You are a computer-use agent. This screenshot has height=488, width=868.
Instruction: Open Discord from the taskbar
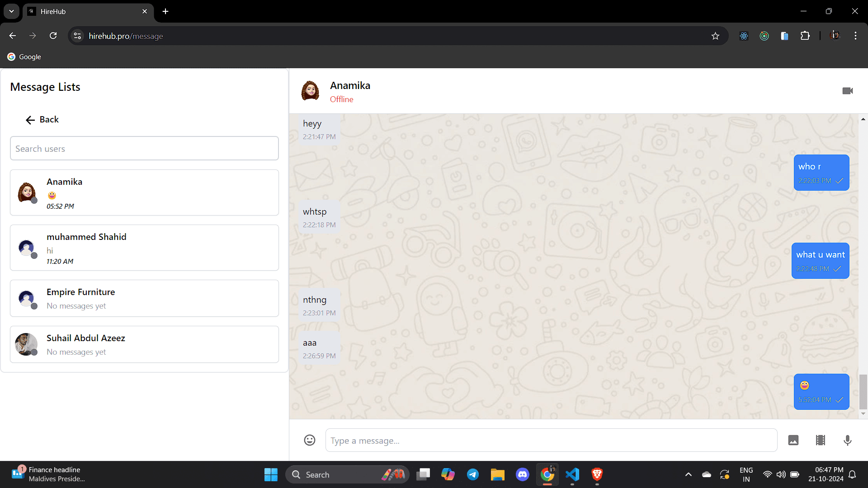[x=522, y=474]
